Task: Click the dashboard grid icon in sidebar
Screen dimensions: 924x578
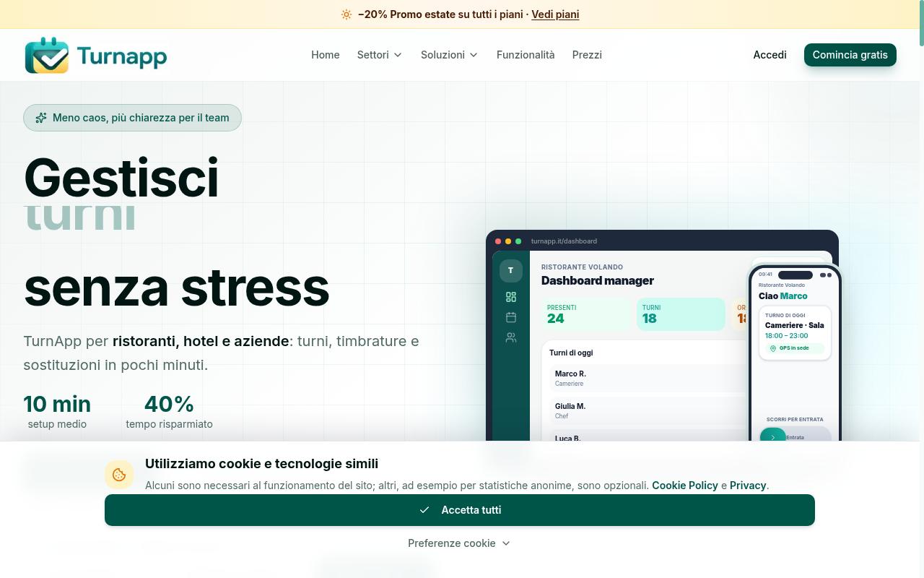Action: click(511, 297)
